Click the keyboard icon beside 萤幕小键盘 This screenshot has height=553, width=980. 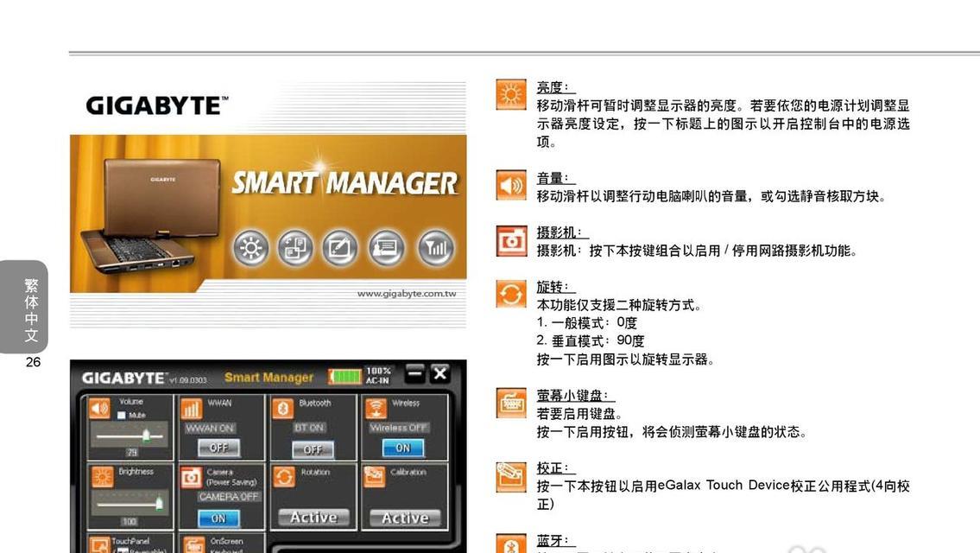[511, 403]
